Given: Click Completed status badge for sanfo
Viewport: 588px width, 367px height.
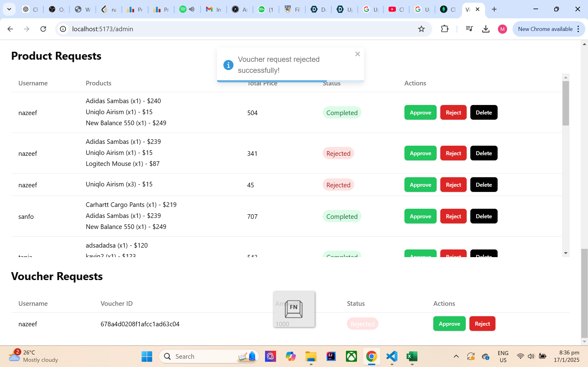Looking at the screenshot, I should [342, 216].
